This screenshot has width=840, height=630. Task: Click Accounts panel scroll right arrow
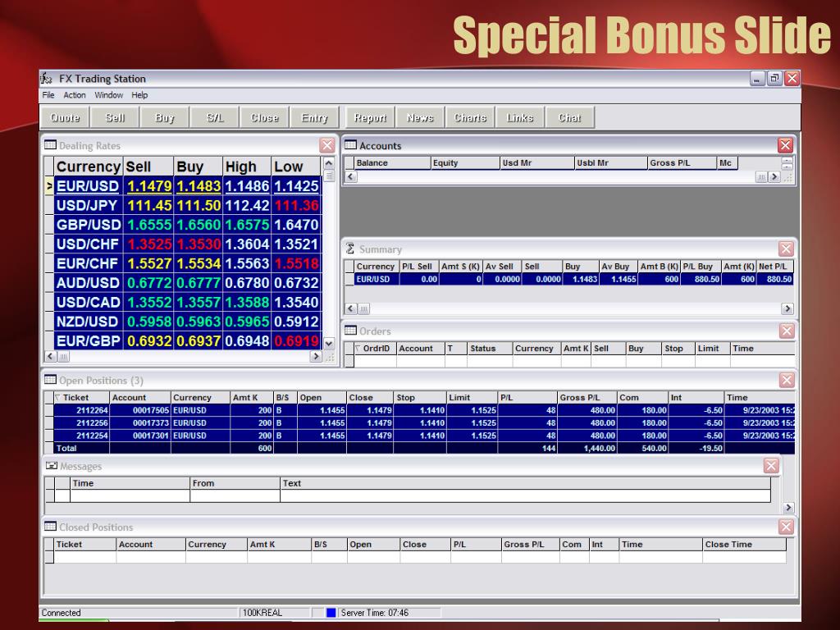click(774, 176)
